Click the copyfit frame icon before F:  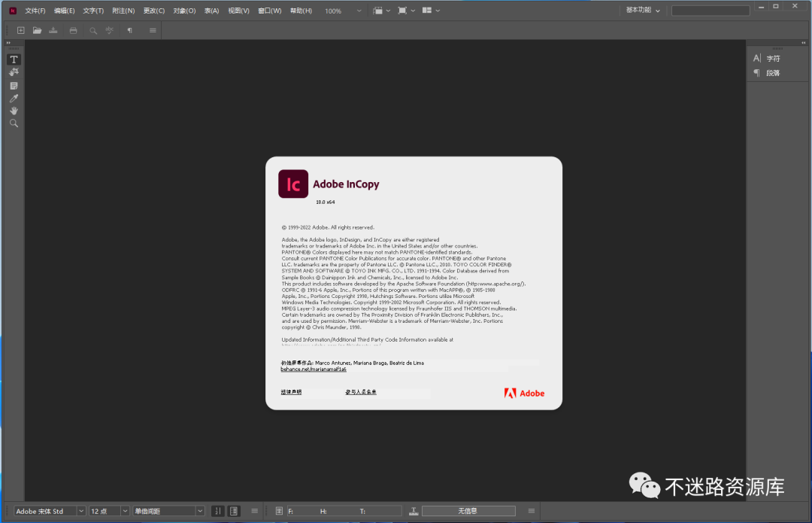(x=279, y=511)
